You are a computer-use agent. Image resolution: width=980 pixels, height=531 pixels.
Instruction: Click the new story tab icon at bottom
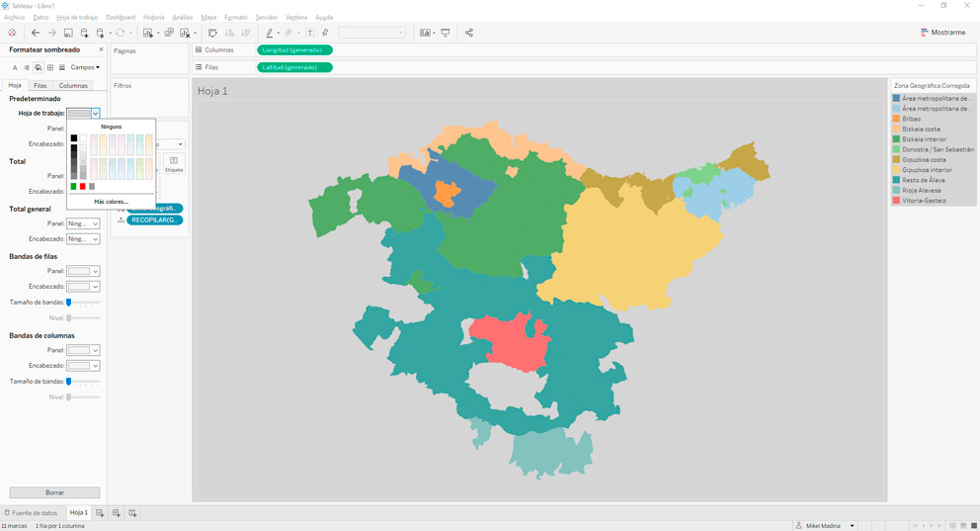click(132, 513)
